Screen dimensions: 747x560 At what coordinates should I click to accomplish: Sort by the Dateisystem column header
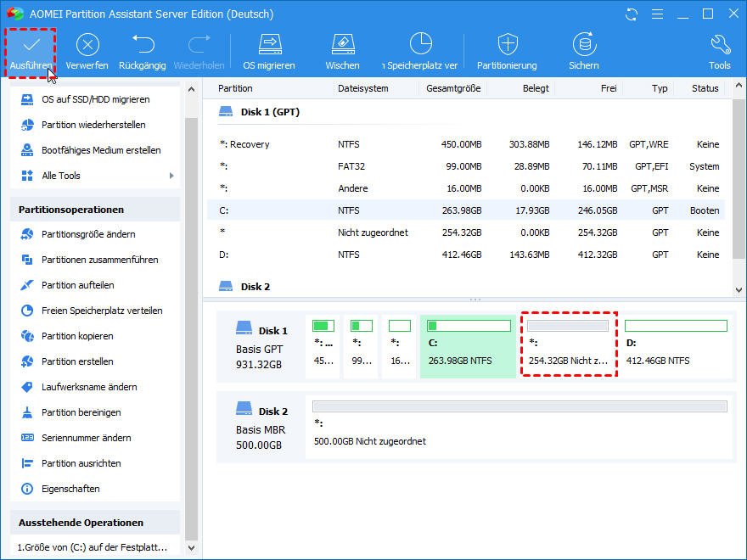tap(362, 88)
